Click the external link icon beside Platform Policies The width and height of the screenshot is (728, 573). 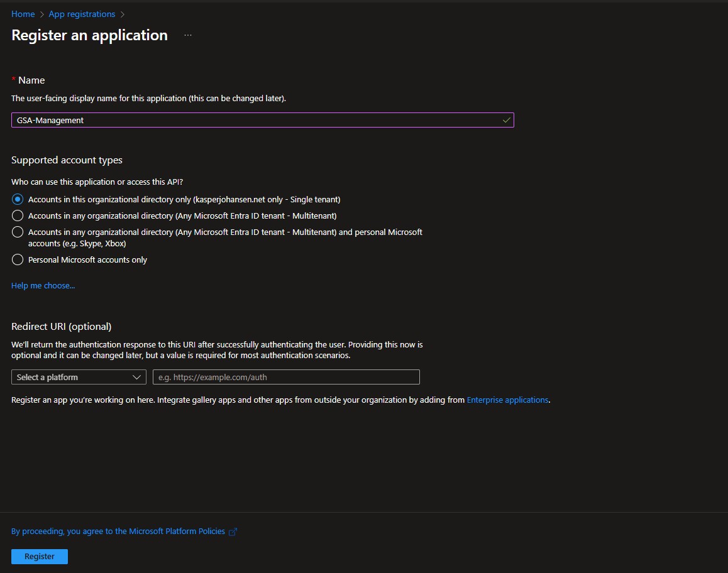(x=233, y=532)
